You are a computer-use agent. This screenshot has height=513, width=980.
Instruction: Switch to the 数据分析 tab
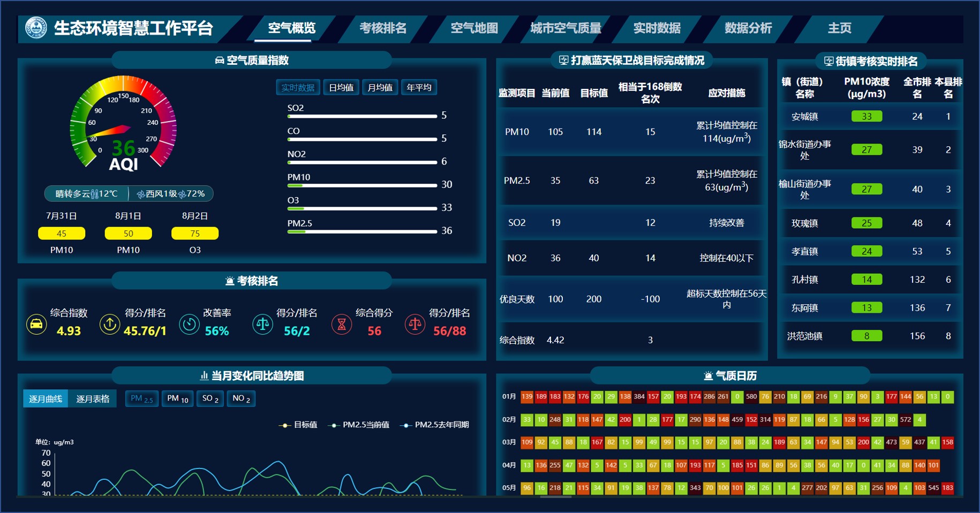coord(748,28)
